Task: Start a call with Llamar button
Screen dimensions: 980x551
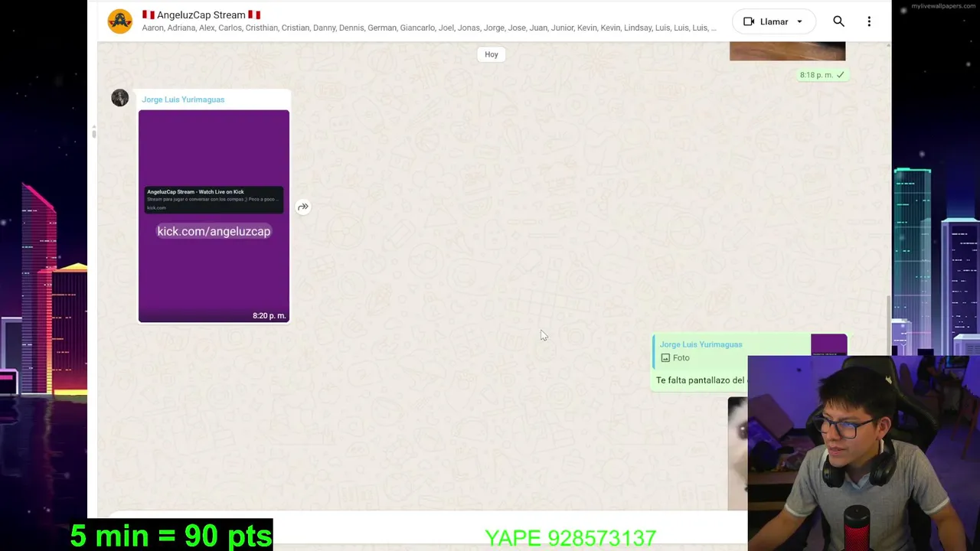Action: tap(773, 21)
